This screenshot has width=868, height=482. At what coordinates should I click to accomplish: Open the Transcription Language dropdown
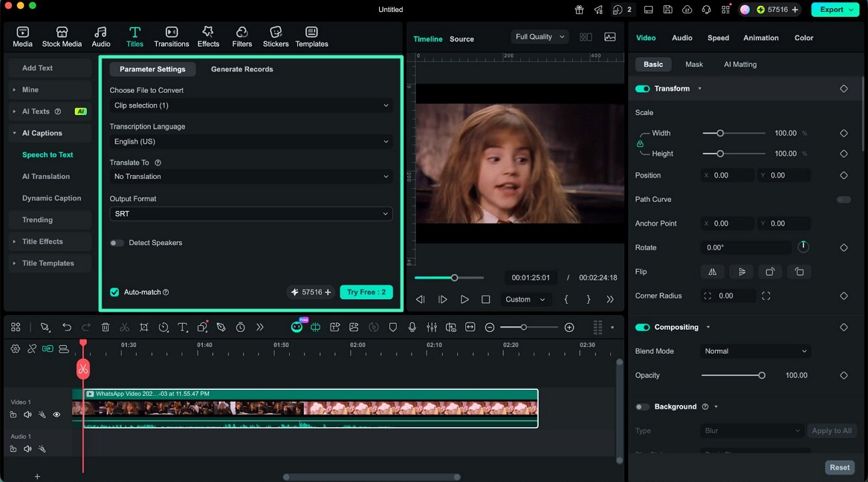point(251,142)
